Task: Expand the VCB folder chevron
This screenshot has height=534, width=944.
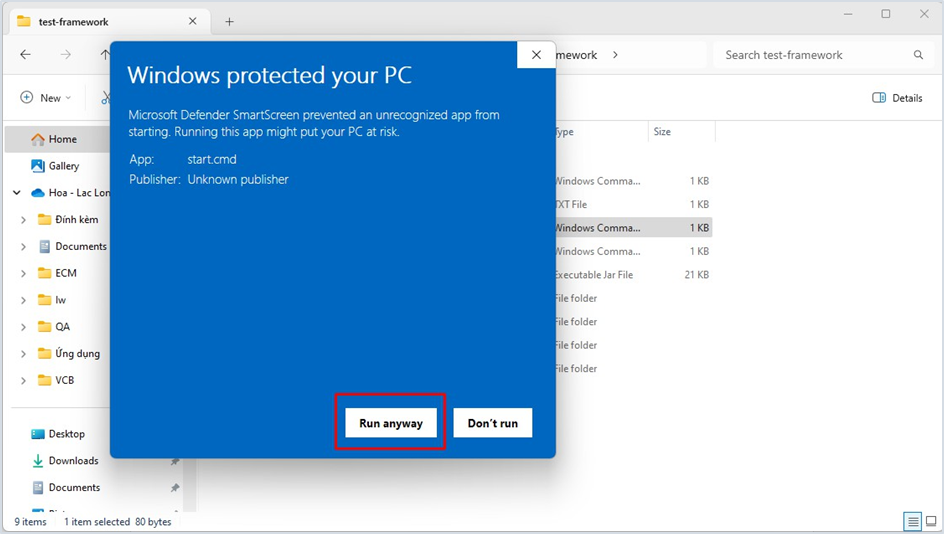Action: (24, 380)
